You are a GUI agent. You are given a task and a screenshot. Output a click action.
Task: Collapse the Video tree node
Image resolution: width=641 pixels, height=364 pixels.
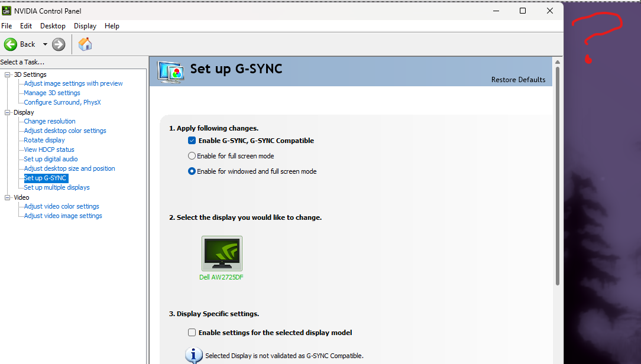[7, 197]
